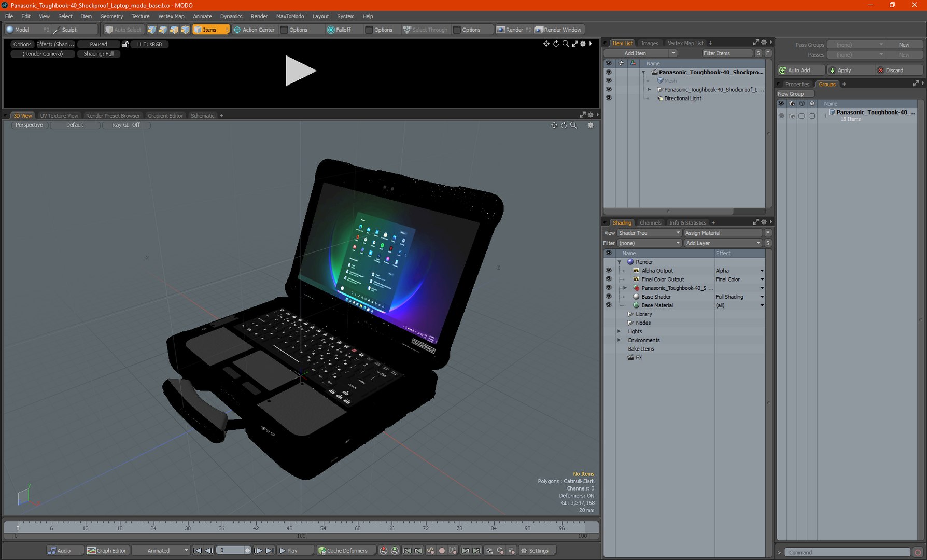This screenshot has width=927, height=560.
Task: Open Animated keying mode dropdown
Action: click(161, 551)
